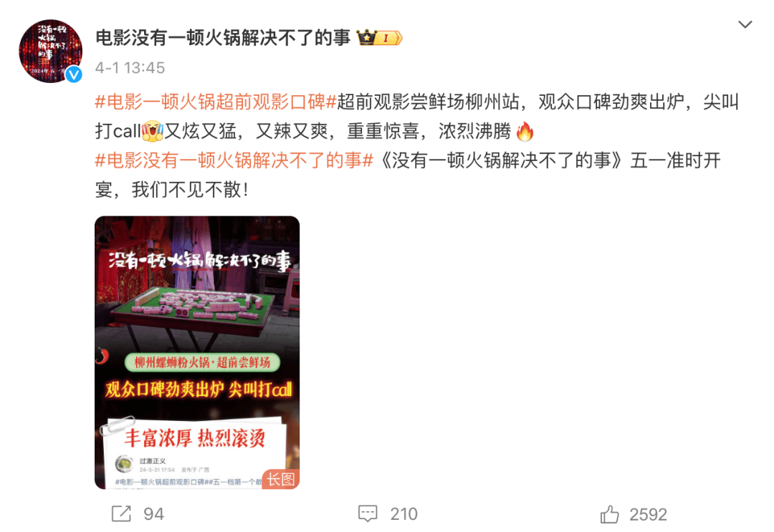774x532 pixels.
Task: Click the movie account avatar
Action: [50, 51]
